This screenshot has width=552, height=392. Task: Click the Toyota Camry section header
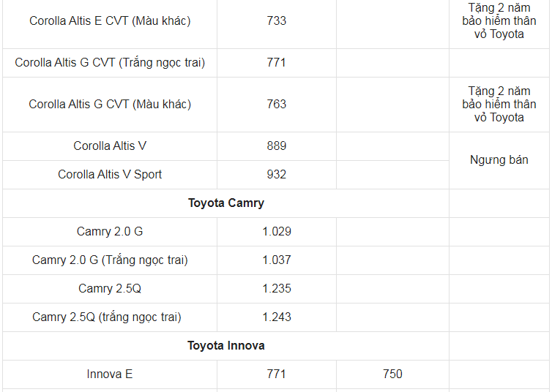click(226, 203)
